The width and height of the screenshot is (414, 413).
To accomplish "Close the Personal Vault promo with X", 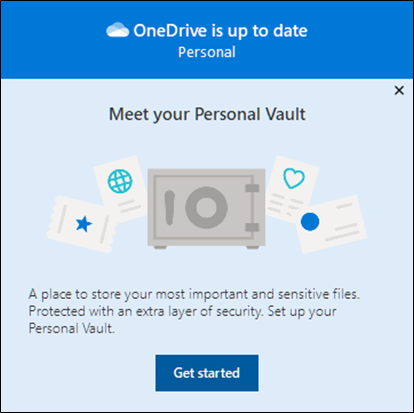I will 399,90.
